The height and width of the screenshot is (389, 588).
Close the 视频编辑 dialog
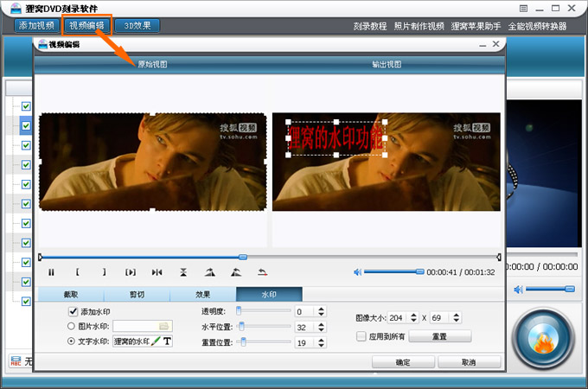pos(495,44)
